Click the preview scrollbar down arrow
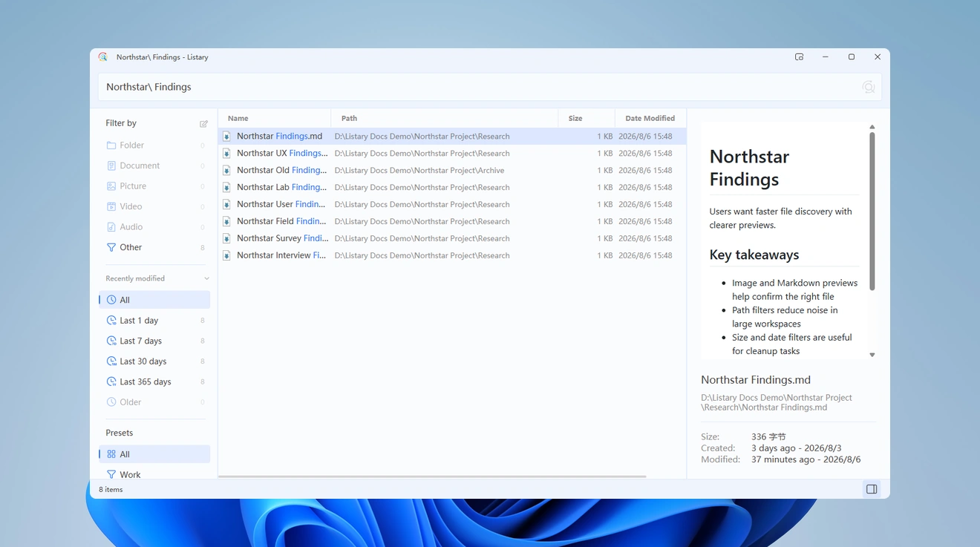Screen dimensions: 980x547 coord(872,355)
